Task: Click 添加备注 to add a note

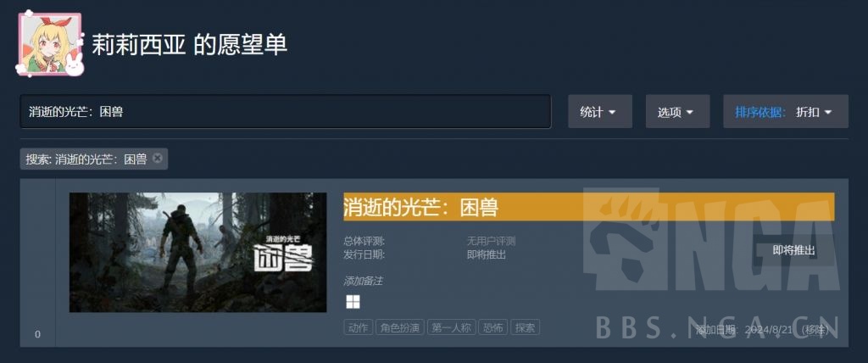Action: 363,281
